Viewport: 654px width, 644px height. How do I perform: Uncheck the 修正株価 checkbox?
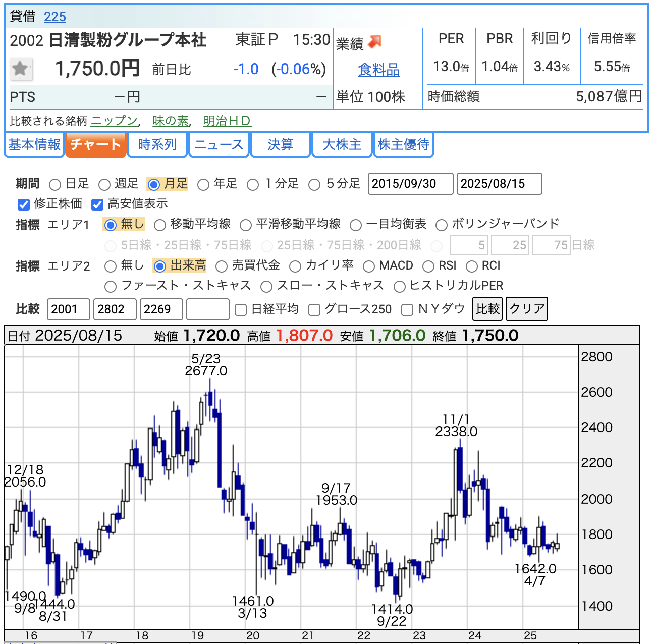pos(24,204)
